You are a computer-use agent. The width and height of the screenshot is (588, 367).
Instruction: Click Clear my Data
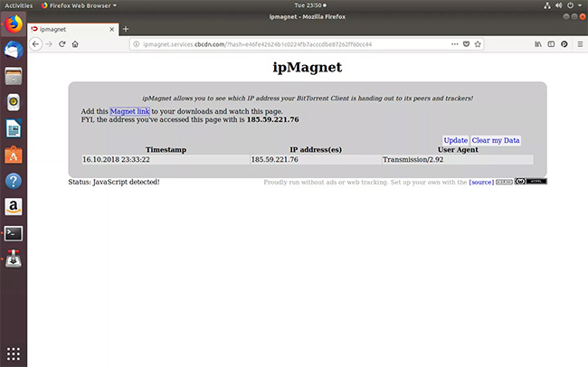click(x=496, y=140)
